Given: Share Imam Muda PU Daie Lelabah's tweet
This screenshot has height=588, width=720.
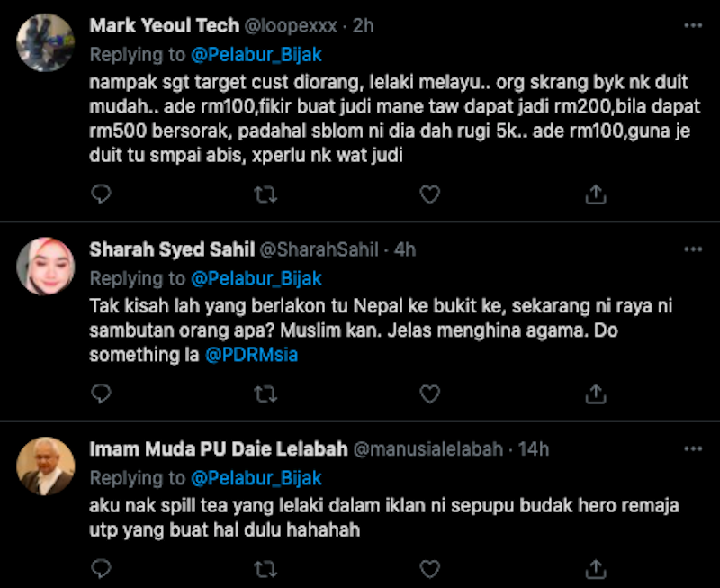Looking at the screenshot, I should tap(595, 568).
